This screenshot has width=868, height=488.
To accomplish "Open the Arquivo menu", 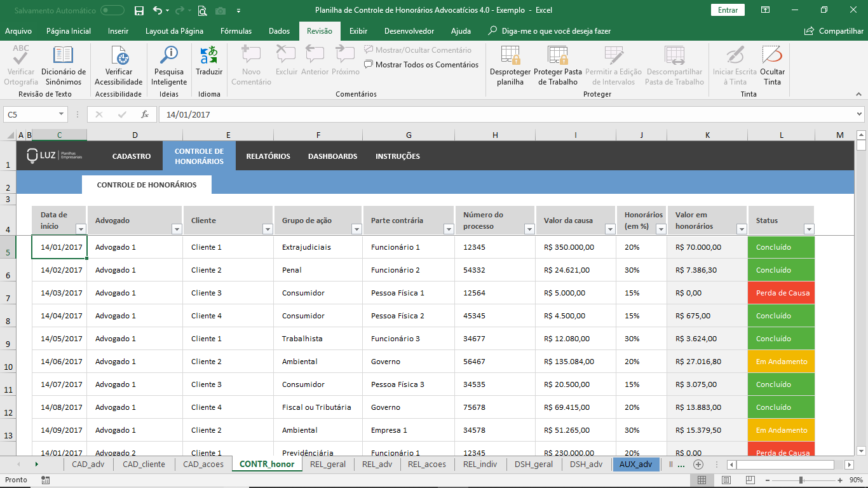I will point(18,30).
